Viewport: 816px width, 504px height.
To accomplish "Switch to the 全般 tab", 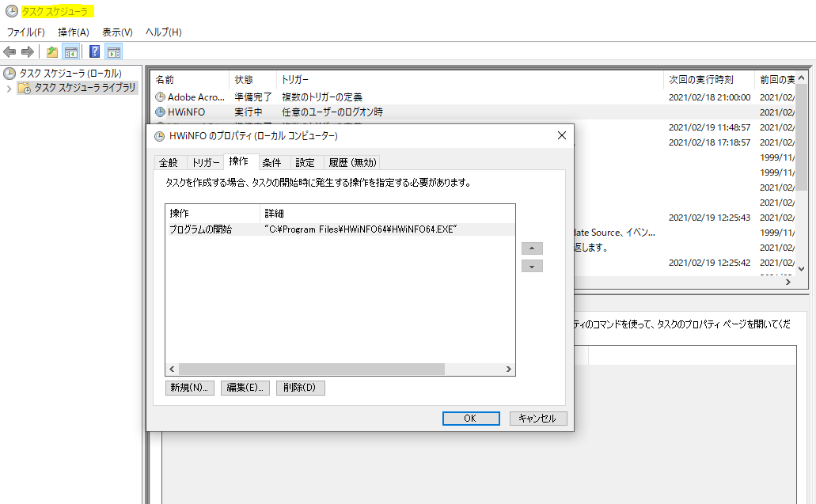I will 169,163.
